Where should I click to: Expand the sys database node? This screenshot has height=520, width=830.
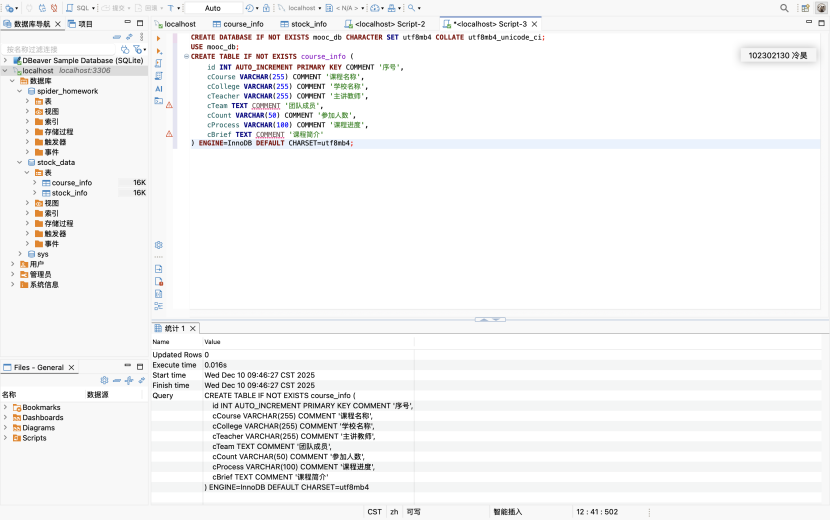(x=20, y=254)
